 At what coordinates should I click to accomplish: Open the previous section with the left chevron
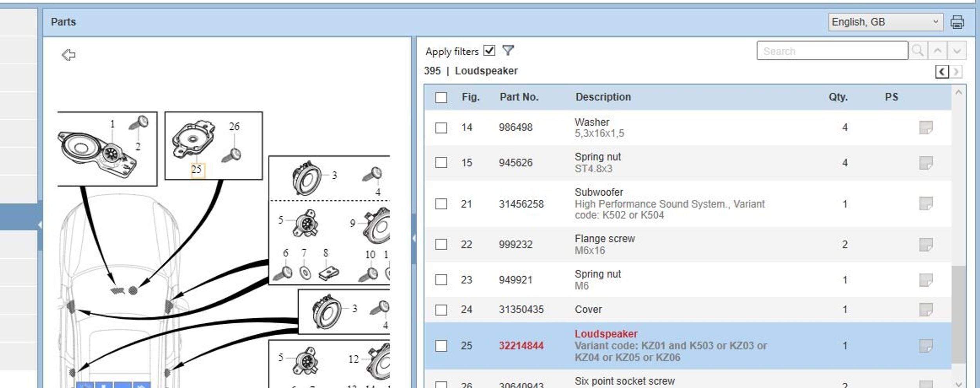click(x=942, y=72)
